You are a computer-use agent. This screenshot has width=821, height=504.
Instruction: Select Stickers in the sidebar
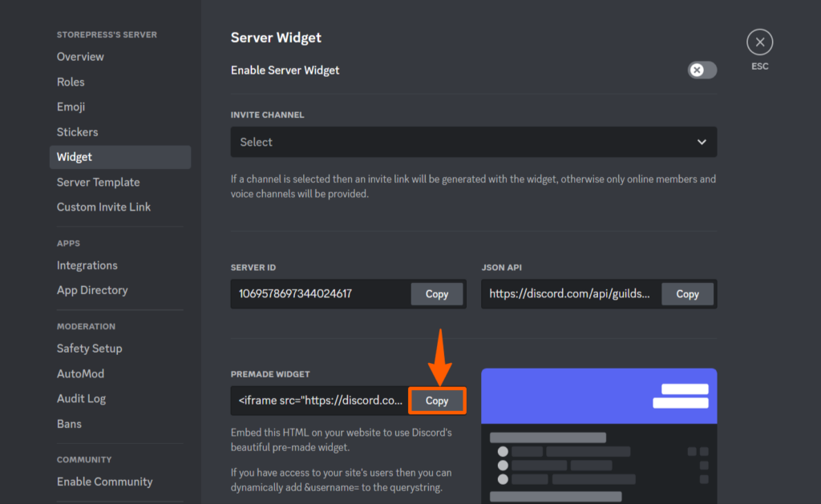[x=78, y=132]
